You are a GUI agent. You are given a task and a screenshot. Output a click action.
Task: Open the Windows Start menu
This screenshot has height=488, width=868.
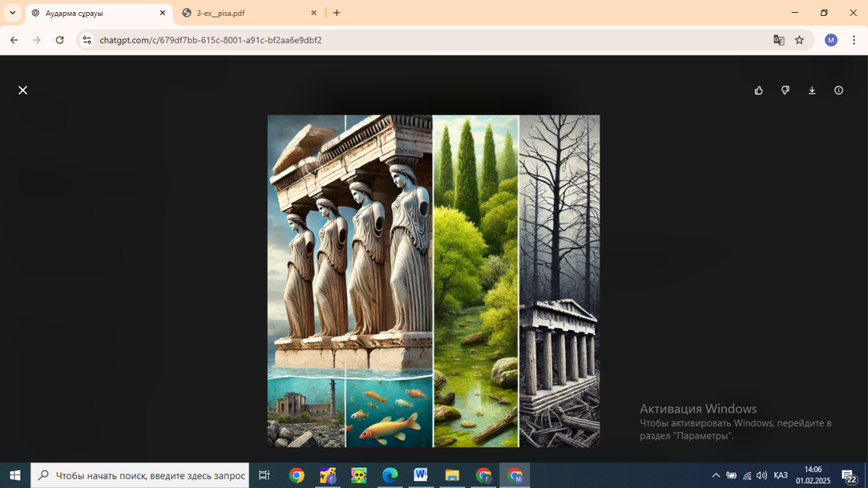[15, 475]
